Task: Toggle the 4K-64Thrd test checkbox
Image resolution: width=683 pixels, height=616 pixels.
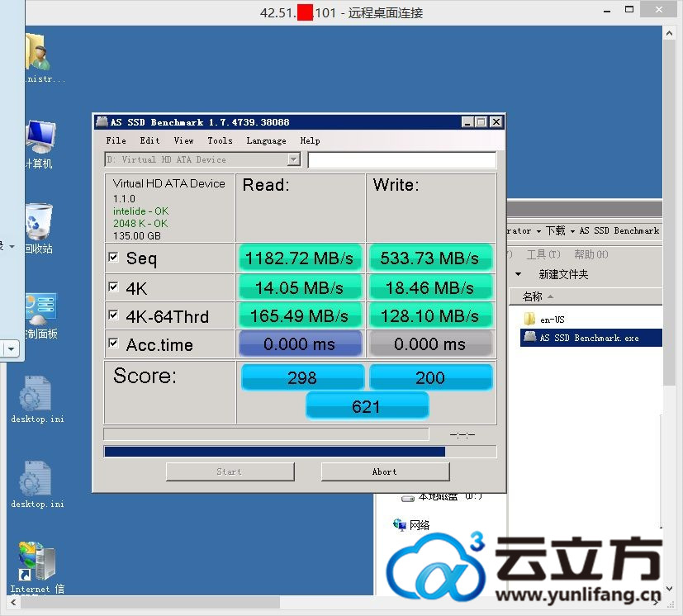Action: click(x=113, y=315)
